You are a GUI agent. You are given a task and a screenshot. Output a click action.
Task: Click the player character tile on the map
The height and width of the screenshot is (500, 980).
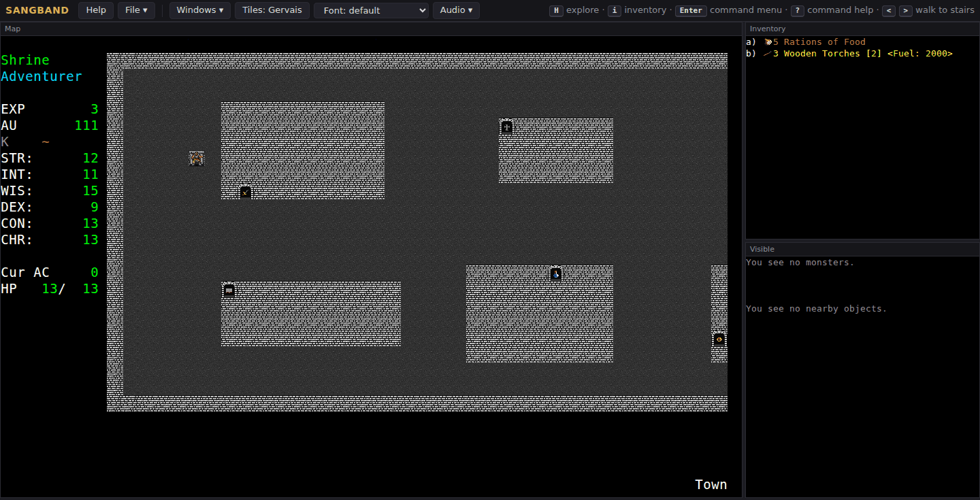[x=197, y=159]
